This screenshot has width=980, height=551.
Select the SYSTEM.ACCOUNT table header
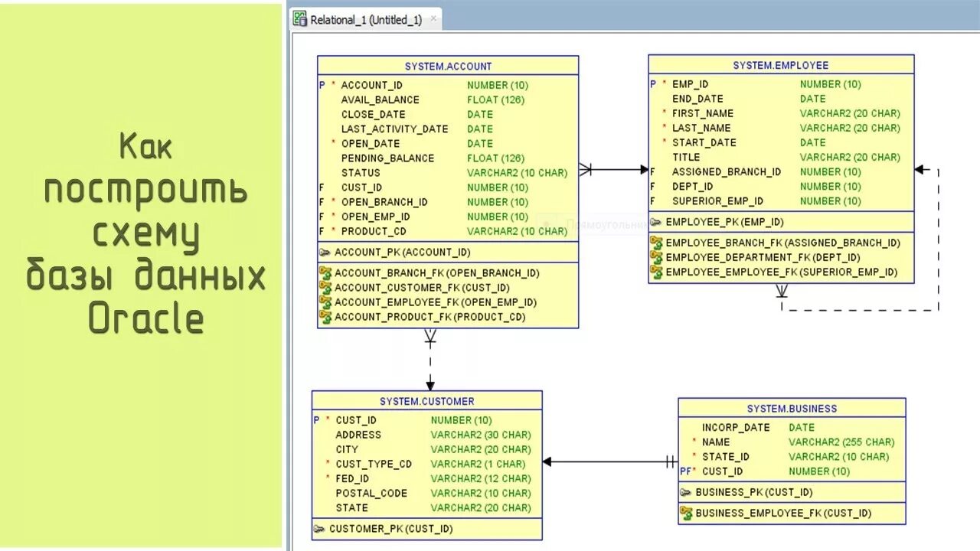(448, 66)
